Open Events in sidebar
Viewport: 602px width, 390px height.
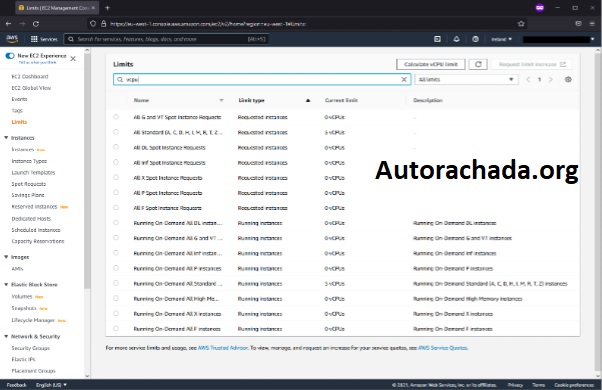click(19, 99)
